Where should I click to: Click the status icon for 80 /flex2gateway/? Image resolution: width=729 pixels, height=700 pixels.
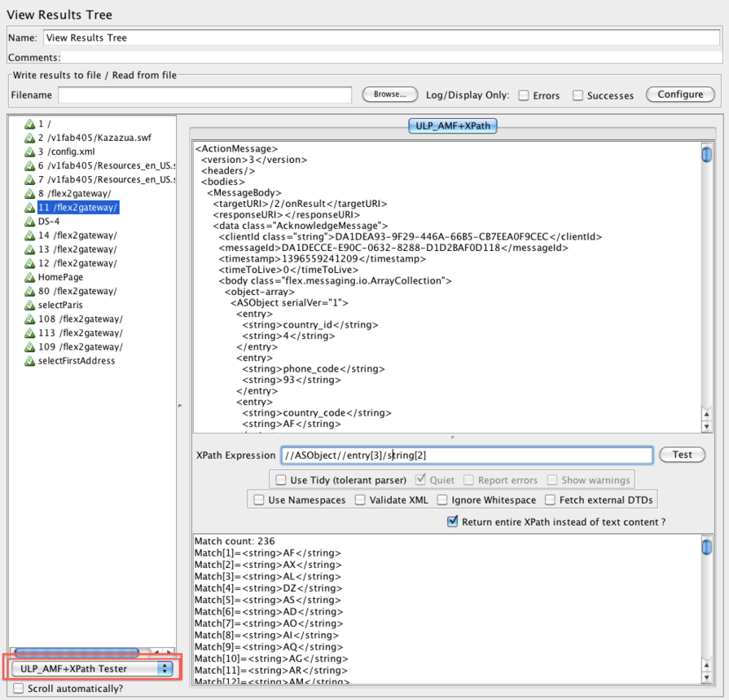(x=29, y=291)
